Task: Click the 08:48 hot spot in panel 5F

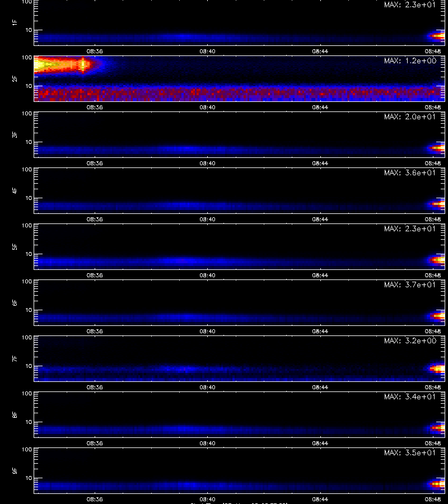Action: [x=437, y=259]
